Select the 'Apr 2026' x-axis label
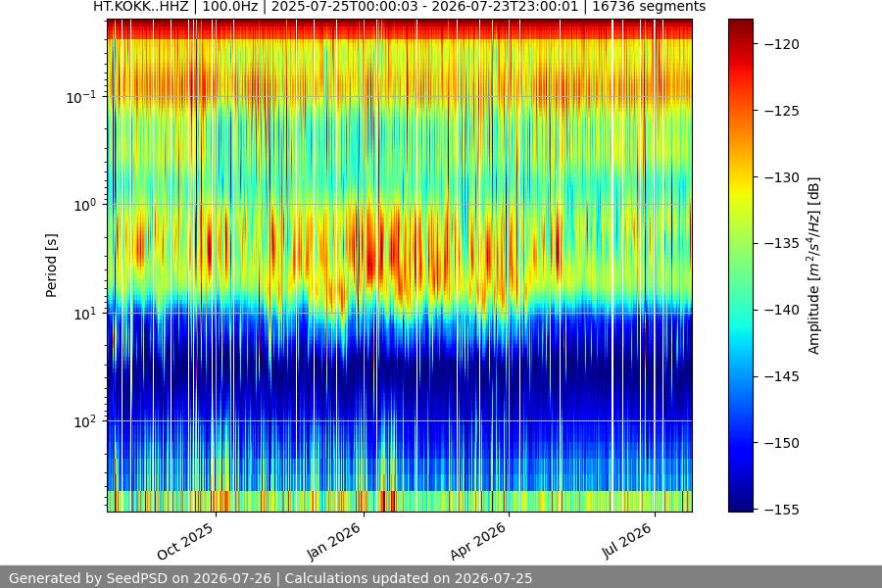The height and width of the screenshot is (588, 882). click(x=478, y=541)
